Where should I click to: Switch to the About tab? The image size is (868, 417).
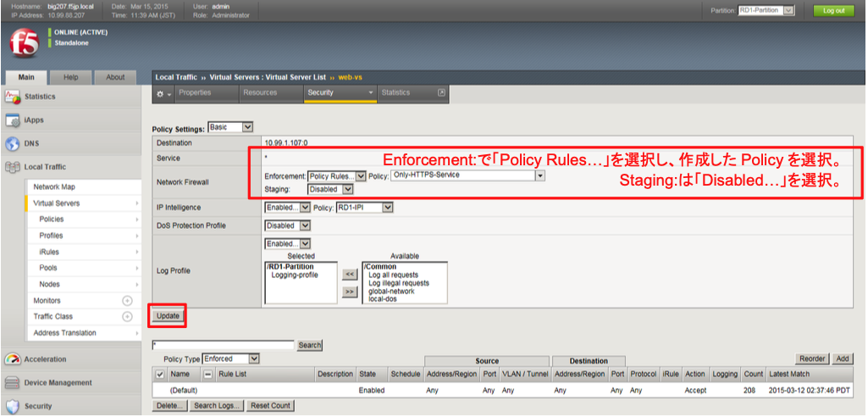pos(115,77)
